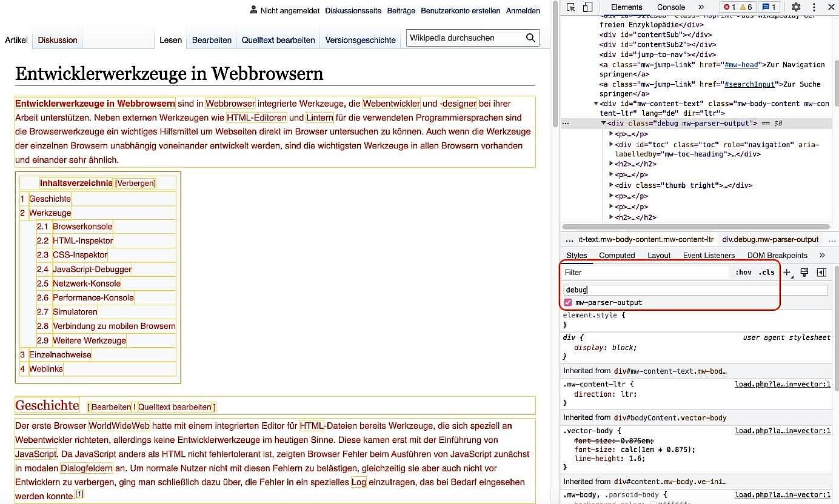Open the DevTools settings gear
Viewport: 839px width, 504px height.
click(796, 7)
